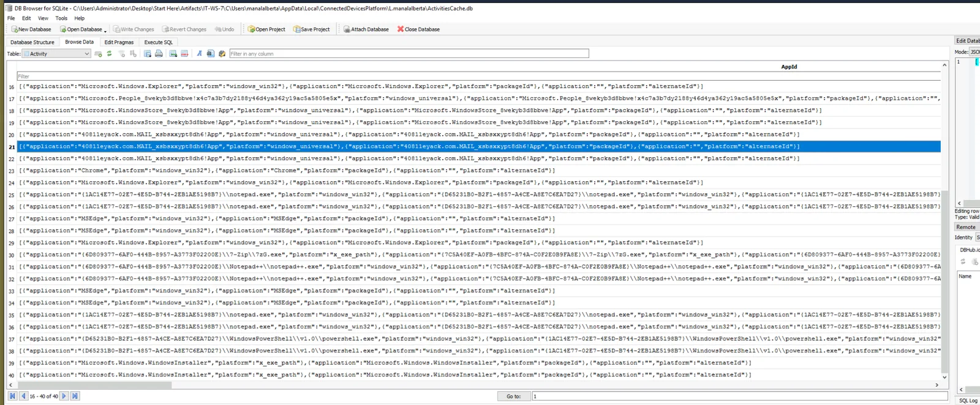Click the green add record row icon
Image resolution: width=980 pixels, height=405 pixels.
(x=173, y=54)
